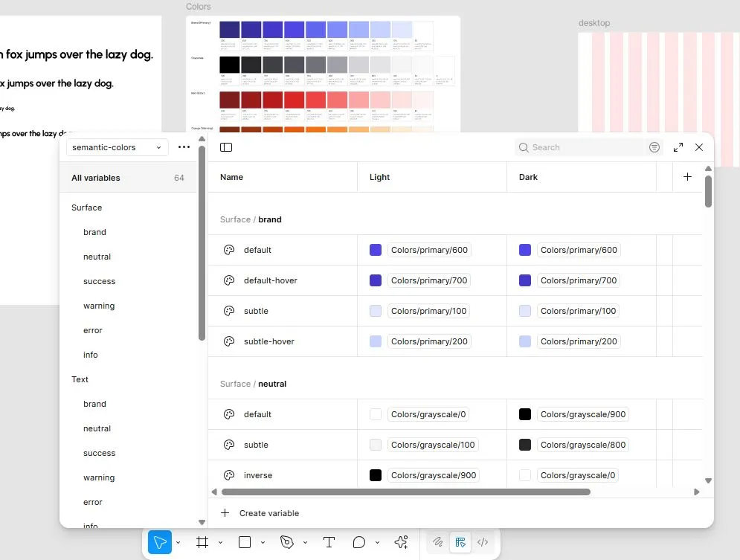740x560 pixels.
Task: Add a new variable mode
Action: coord(687,177)
